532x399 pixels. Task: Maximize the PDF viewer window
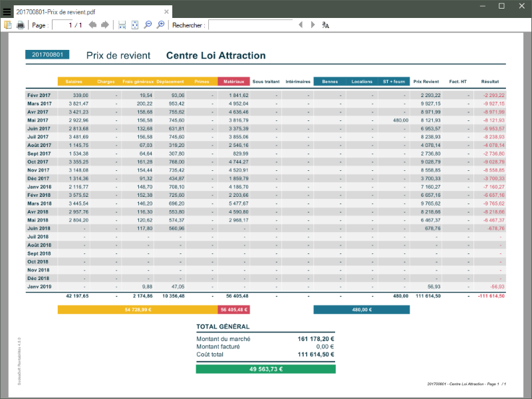point(502,6)
